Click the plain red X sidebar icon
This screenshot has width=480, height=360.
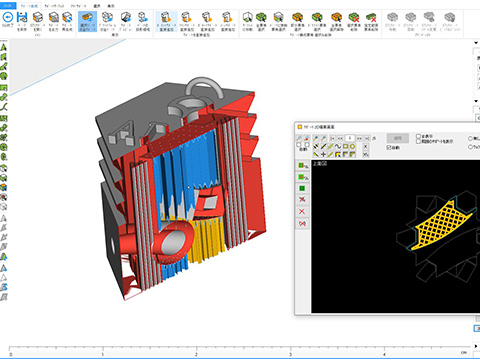click(x=302, y=212)
